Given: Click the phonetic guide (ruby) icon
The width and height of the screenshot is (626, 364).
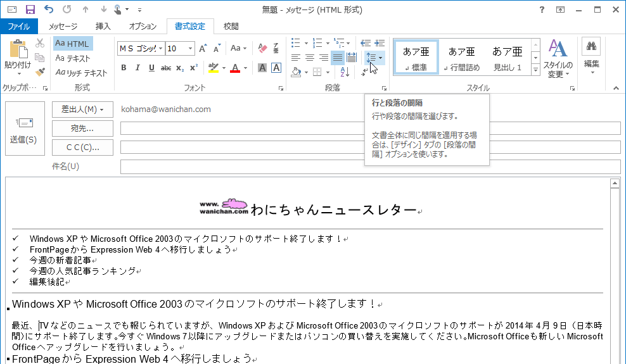Looking at the screenshot, I should click(276, 48).
